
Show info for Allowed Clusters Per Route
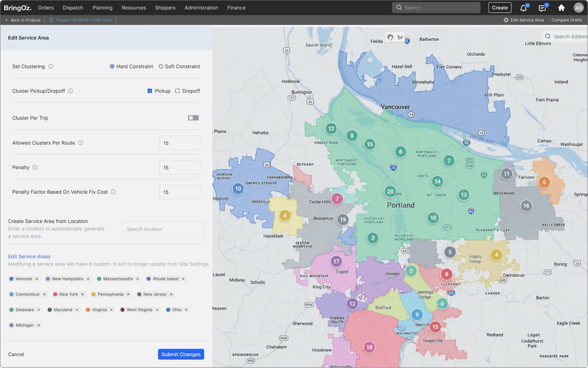pyautogui.click(x=81, y=143)
